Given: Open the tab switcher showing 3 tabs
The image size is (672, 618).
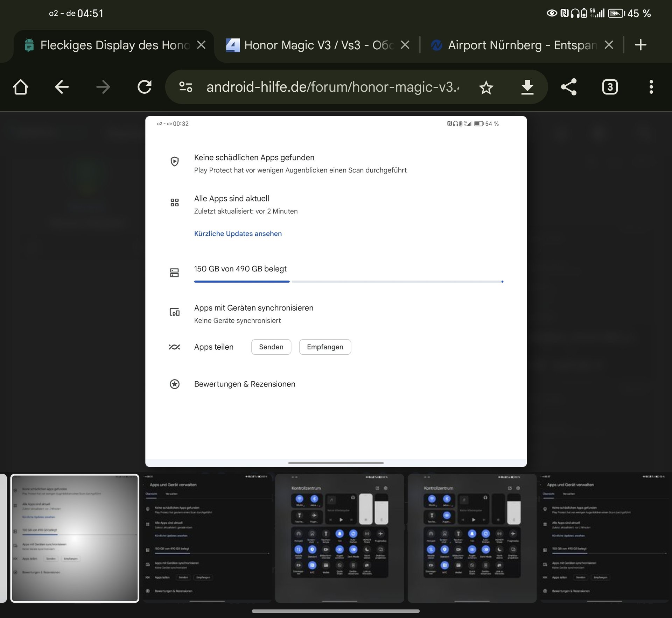Looking at the screenshot, I should point(610,87).
